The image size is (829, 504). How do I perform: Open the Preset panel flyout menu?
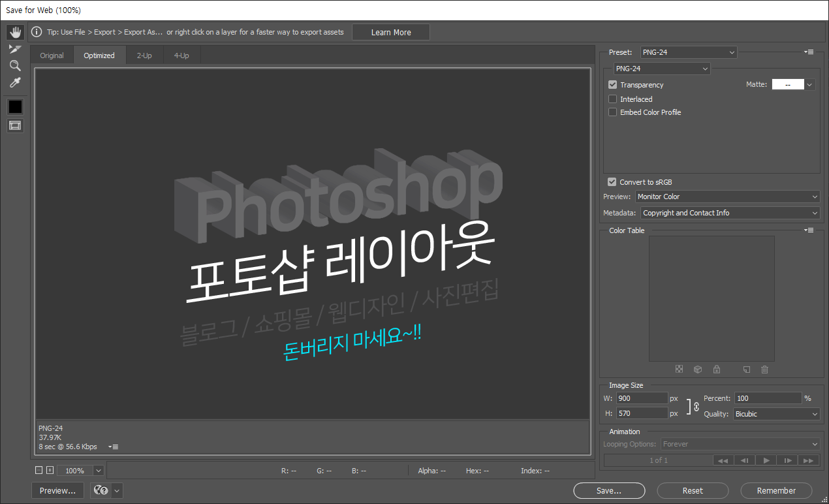(809, 52)
